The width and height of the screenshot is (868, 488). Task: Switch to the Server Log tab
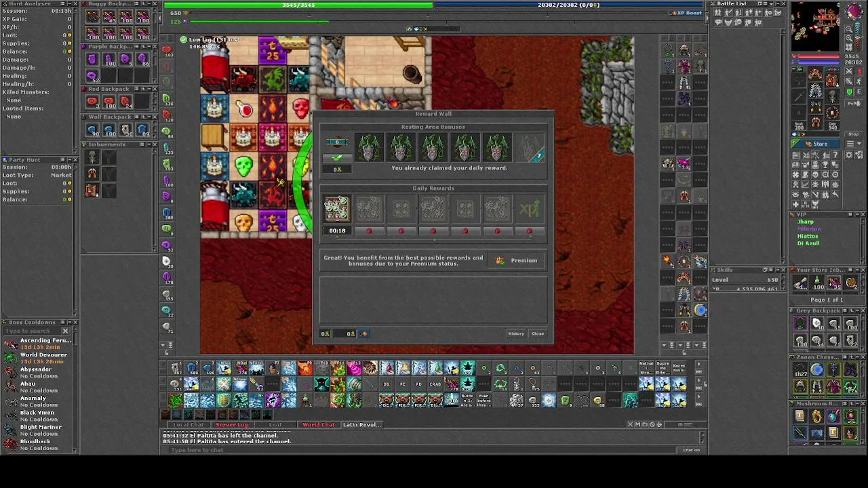click(x=232, y=425)
